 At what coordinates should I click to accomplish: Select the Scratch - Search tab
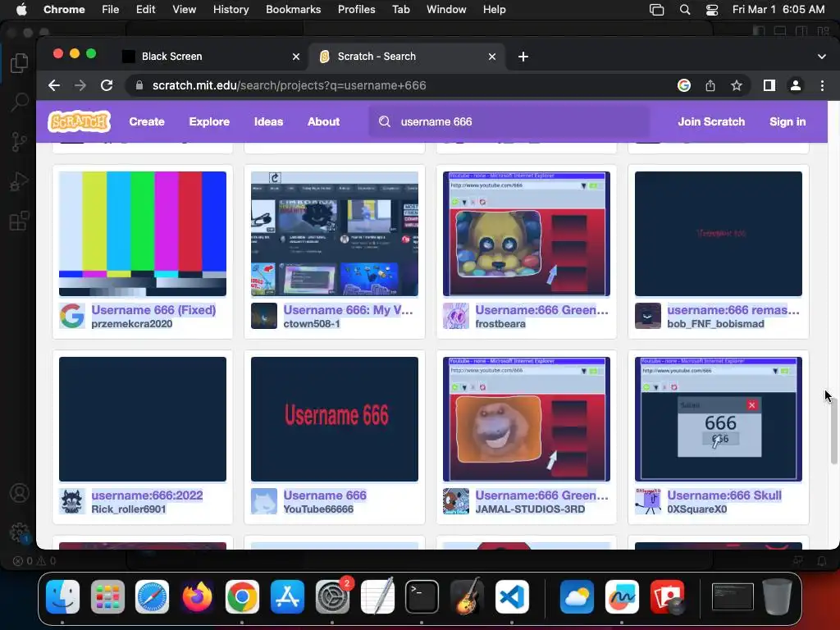tap(406, 57)
